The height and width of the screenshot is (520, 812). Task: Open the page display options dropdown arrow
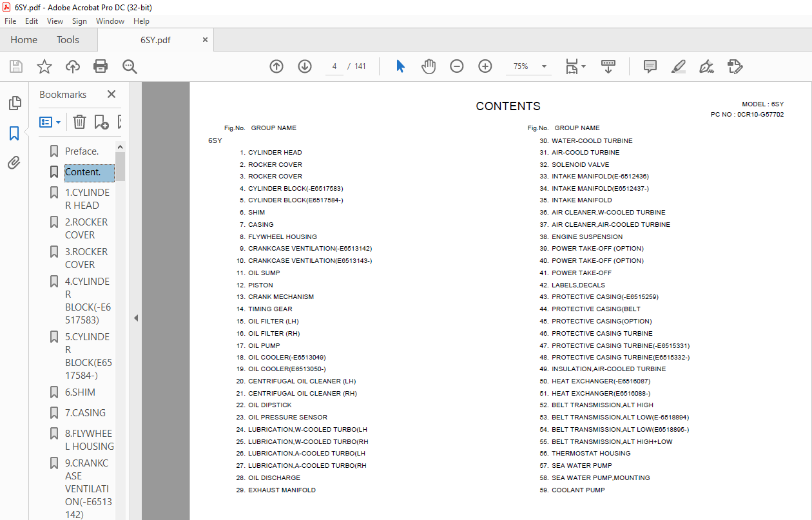tap(583, 66)
